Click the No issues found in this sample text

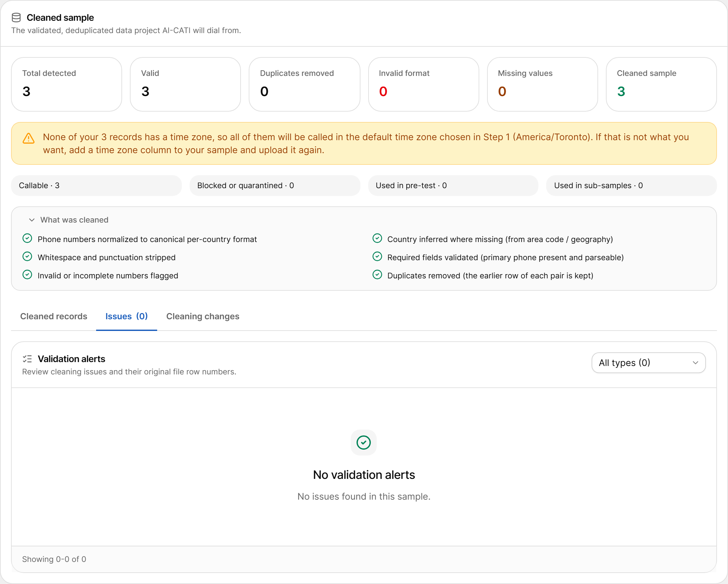(x=364, y=497)
